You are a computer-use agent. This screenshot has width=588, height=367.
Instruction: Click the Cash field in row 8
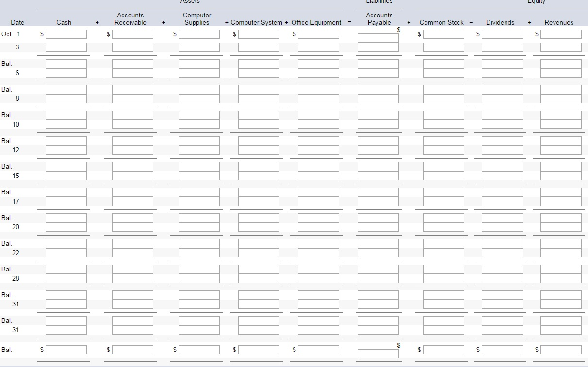tap(66, 98)
